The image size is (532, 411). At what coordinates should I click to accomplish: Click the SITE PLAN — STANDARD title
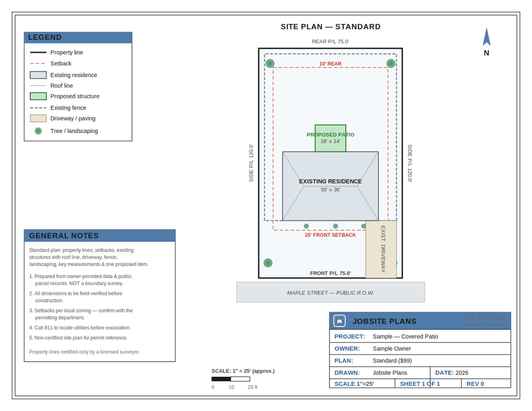click(330, 27)
